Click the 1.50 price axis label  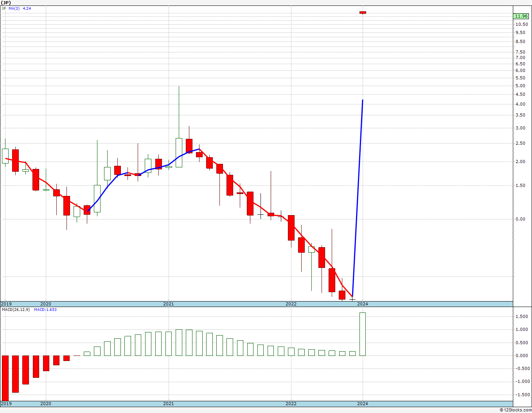[521, 186]
